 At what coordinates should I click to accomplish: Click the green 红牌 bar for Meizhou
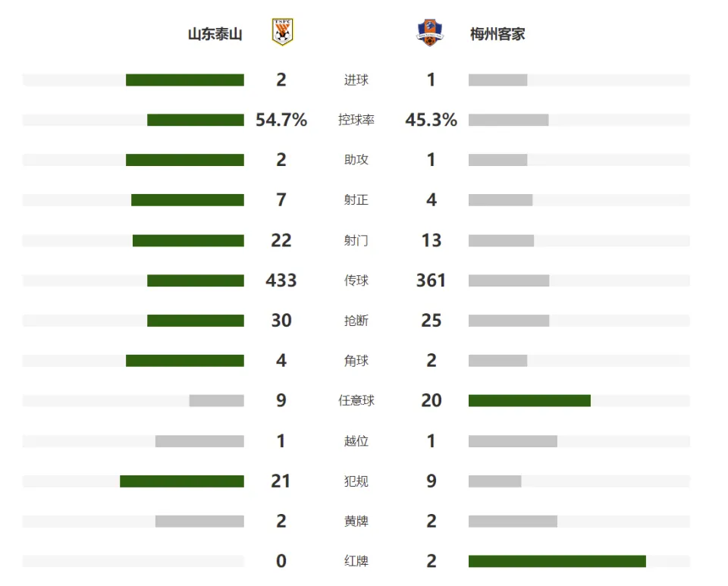pyautogui.click(x=557, y=561)
